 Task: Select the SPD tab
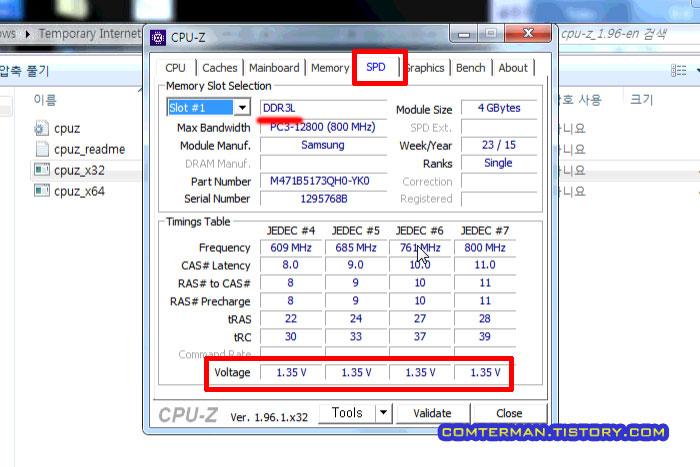point(376,67)
